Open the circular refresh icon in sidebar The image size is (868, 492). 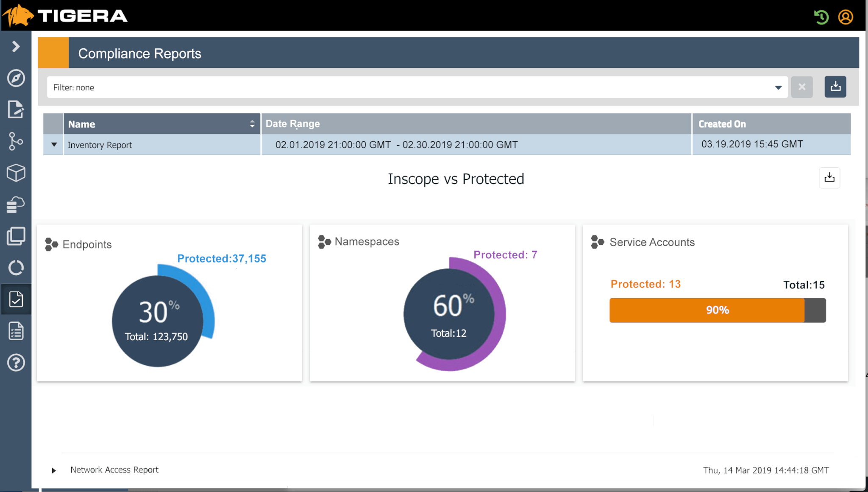[16, 268]
